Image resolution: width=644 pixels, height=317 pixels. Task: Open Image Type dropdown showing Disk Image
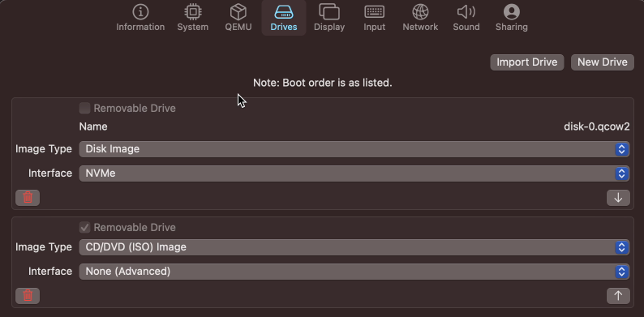(x=354, y=149)
